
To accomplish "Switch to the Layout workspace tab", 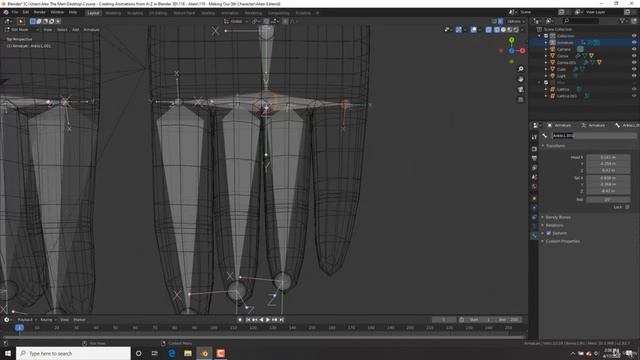I will click(x=93, y=13).
